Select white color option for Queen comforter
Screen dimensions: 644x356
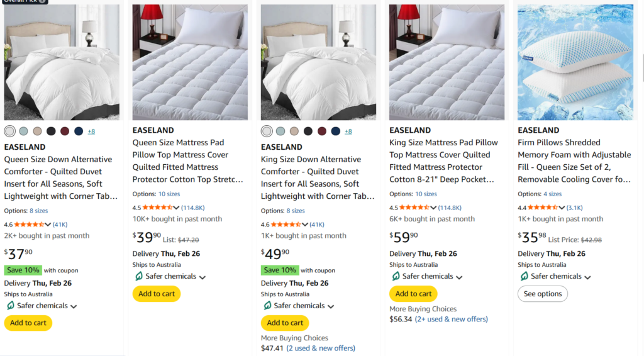pos(9,131)
